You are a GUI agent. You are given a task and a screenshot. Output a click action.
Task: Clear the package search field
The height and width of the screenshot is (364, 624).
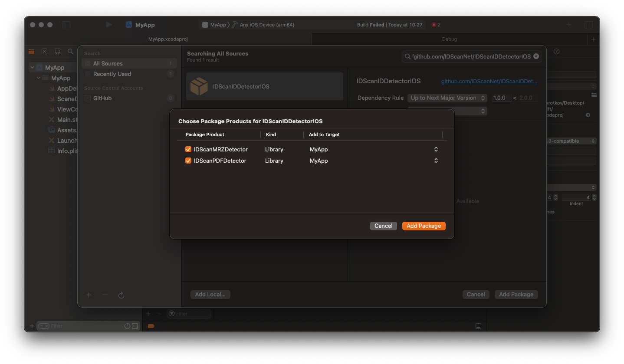(536, 56)
